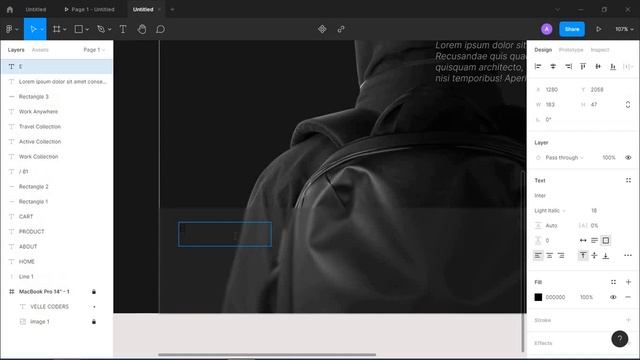640x360 pixels.
Task: Click Align top icon
Action: pos(583,67)
